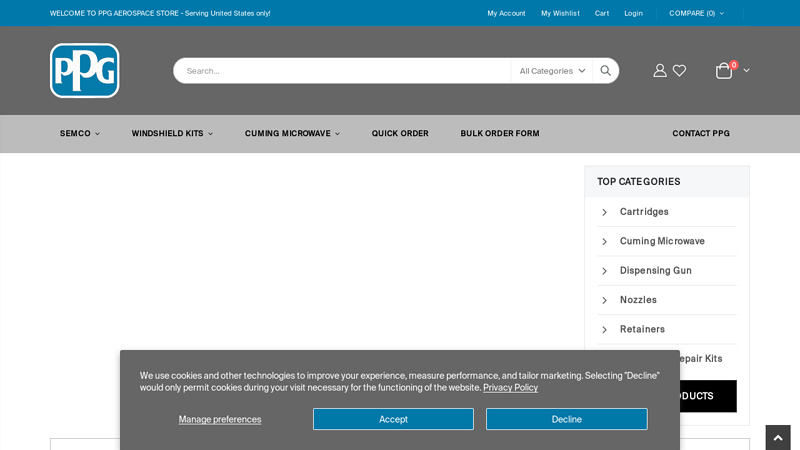
Task: Open the Cart link in top bar
Action: [602, 13]
